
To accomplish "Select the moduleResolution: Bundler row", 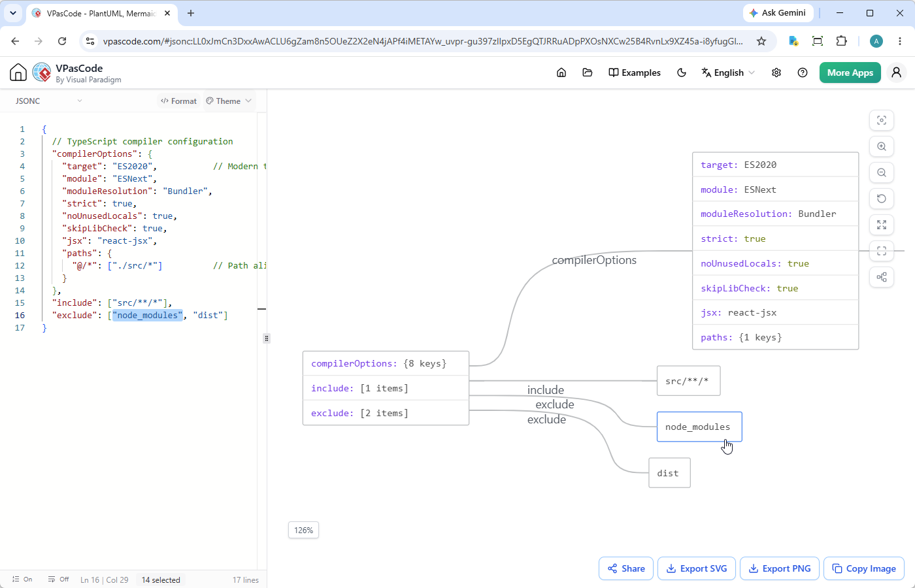I will pos(775,214).
